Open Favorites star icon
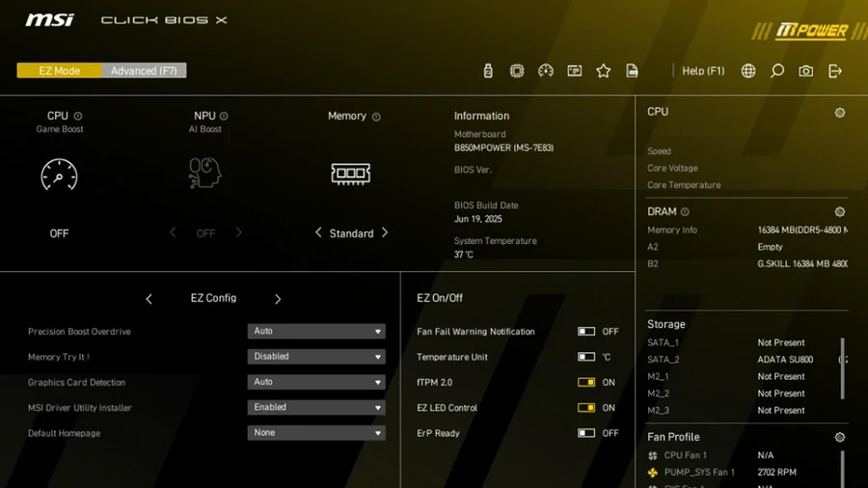 pyautogui.click(x=604, y=70)
